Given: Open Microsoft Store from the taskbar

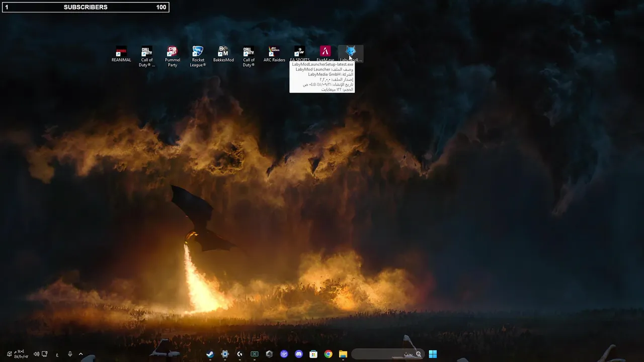Looking at the screenshot, I should click(x=313, y=354).
